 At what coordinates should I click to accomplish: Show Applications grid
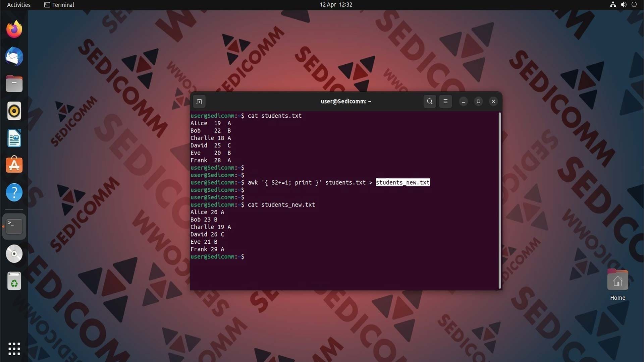coord(14,349)
